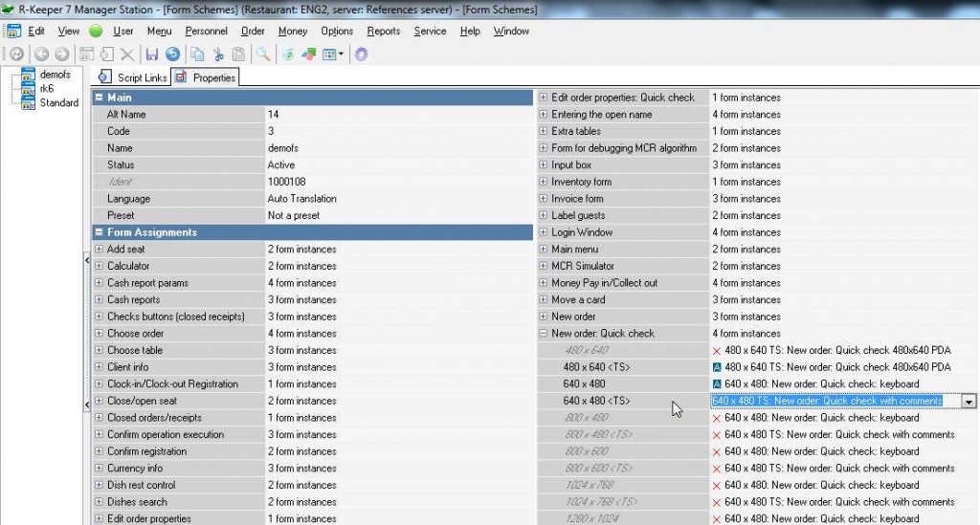Open the 640 x 480 <TS> value dropdown
Screen dimensions: 980x525
tap(969, 402)
